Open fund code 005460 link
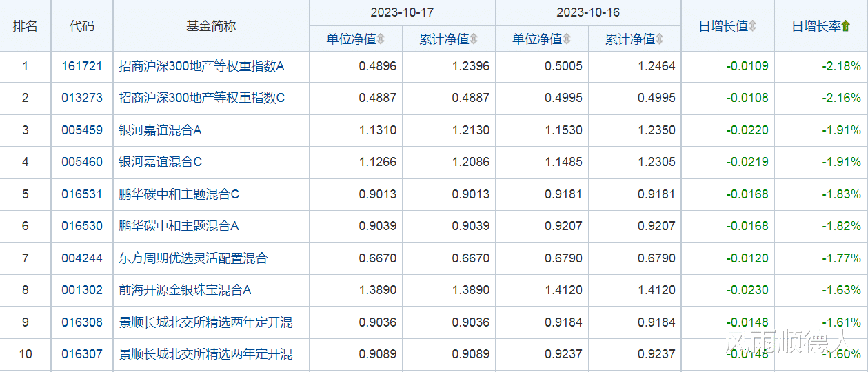This screenshot has height=372, width=868. (x=81, y=163)
